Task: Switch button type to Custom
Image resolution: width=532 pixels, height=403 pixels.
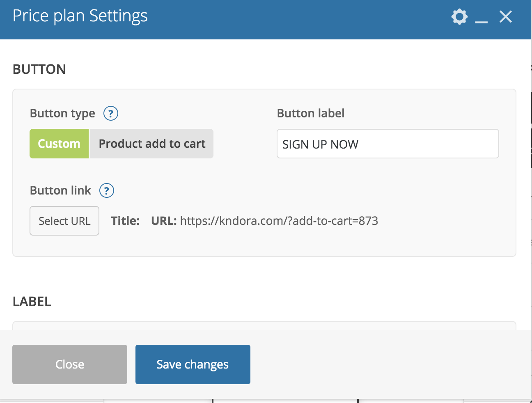Action: click(59, 144)
